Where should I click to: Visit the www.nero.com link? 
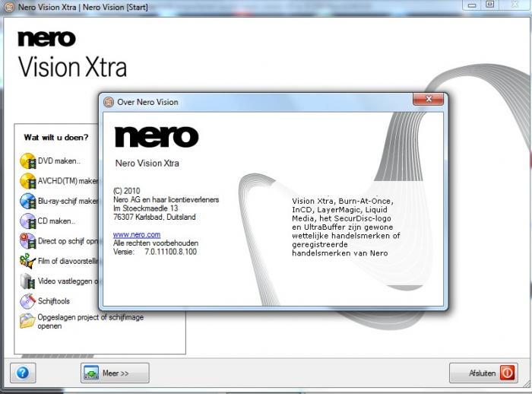[x=137, y=234]
